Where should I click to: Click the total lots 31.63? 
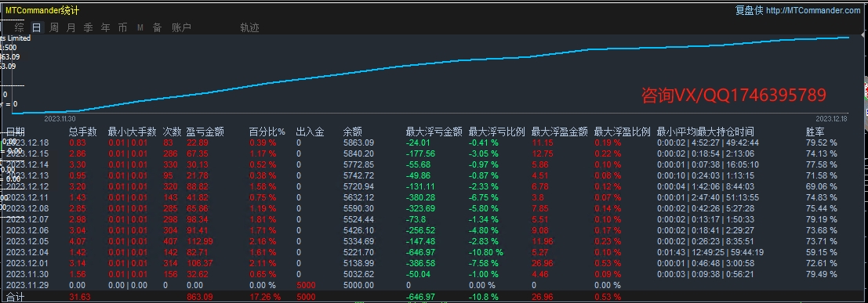click(x=80, y=297)
